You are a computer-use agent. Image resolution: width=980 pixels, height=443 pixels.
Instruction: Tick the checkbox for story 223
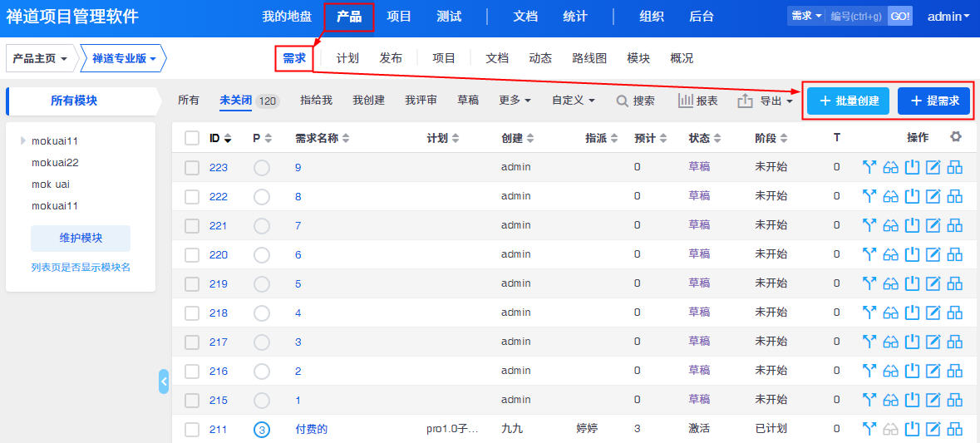coord(192,167)
